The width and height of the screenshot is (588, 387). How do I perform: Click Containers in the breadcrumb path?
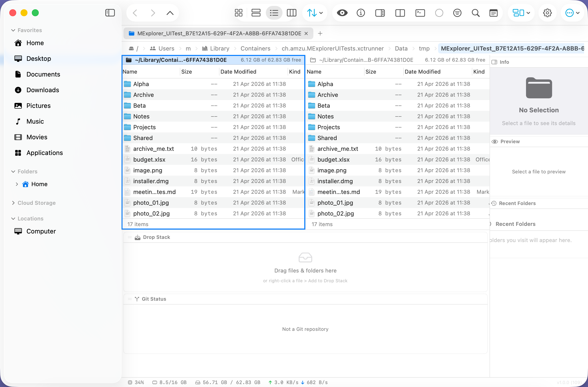pos(256,49)
